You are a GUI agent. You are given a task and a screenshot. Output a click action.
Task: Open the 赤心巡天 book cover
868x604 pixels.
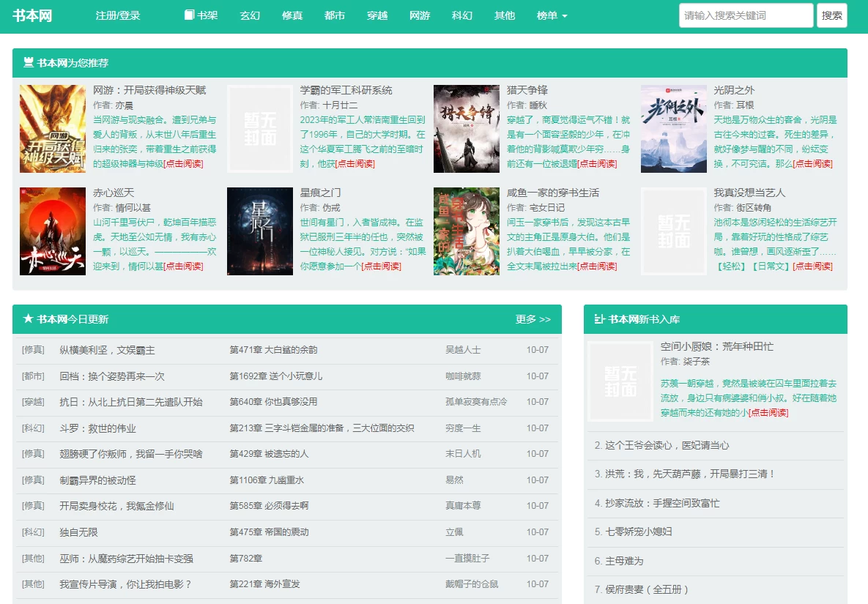click(53, 231)
